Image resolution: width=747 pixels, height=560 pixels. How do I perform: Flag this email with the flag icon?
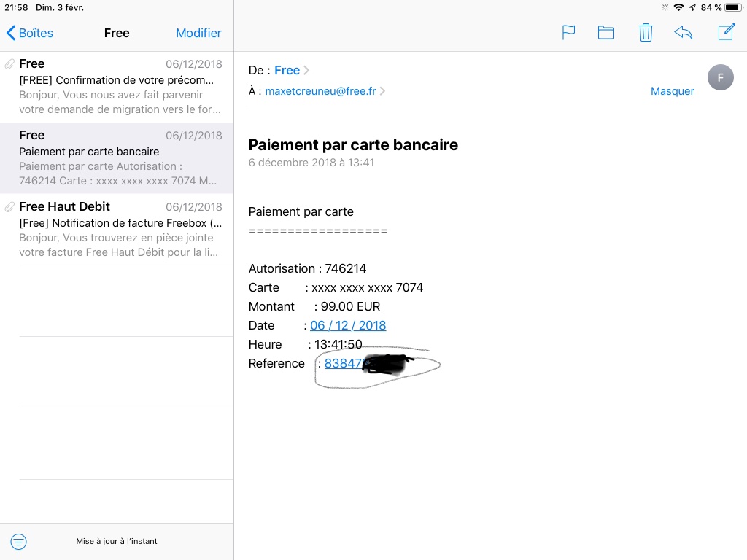pos(568,32)
